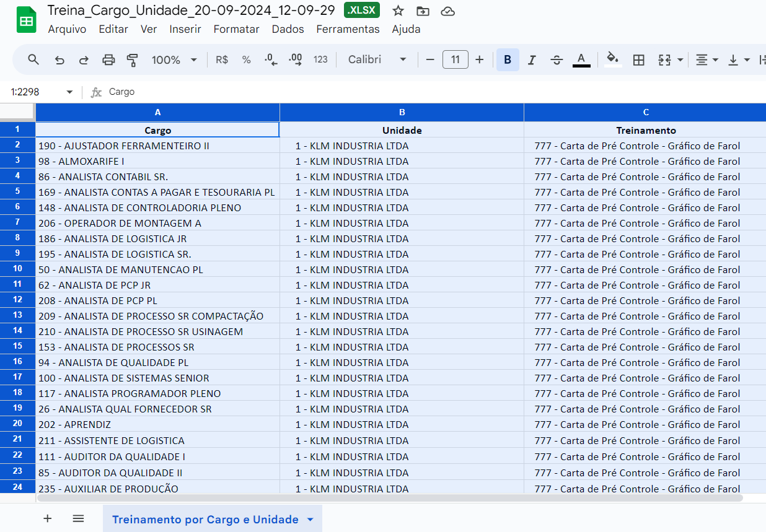
Task: Click the select-all corner box
Action: point(17,112)
